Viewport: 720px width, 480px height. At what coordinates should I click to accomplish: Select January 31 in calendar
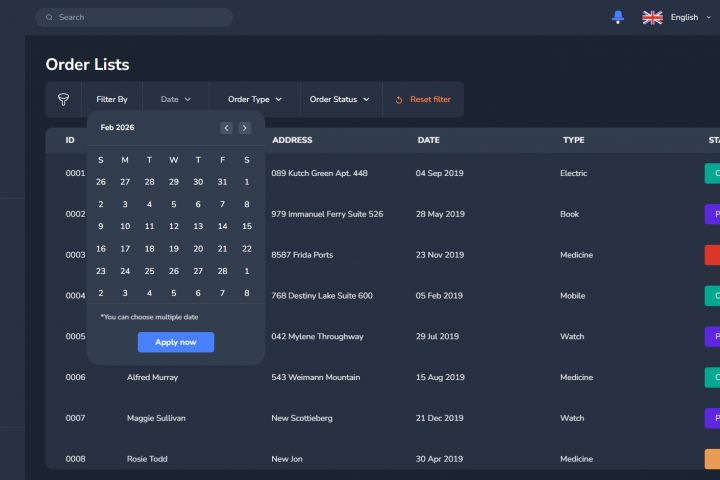coord(222,182)
